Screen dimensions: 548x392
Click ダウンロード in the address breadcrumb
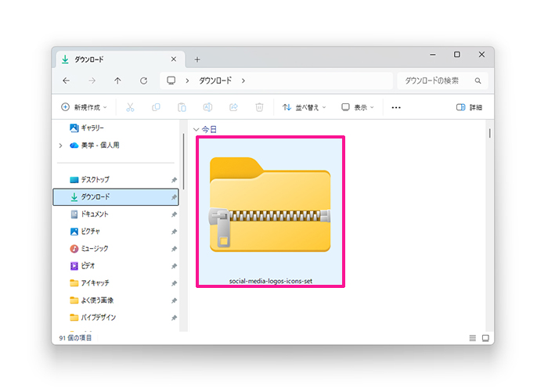[x=215, y=81]
